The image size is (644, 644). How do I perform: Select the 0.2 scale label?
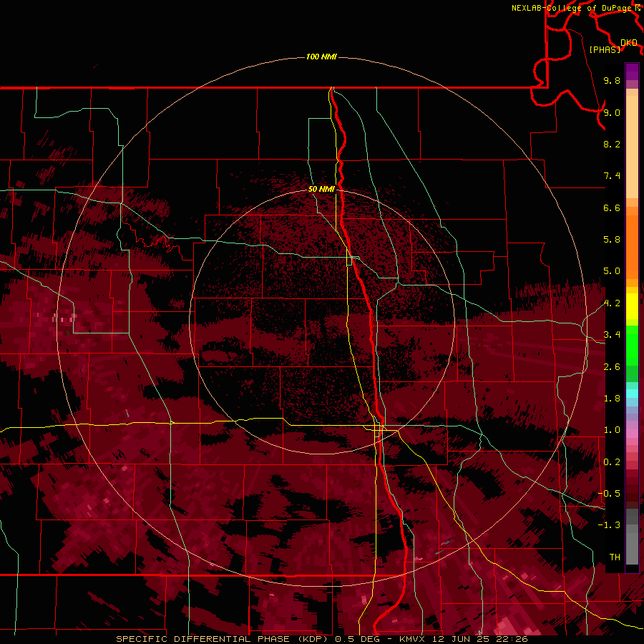tap(612, 462)
